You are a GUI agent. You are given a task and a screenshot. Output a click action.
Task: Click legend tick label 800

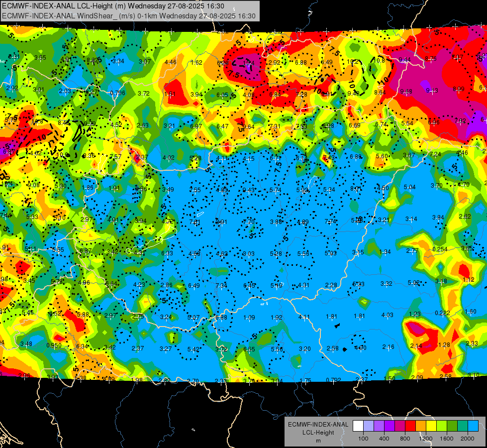405,439
